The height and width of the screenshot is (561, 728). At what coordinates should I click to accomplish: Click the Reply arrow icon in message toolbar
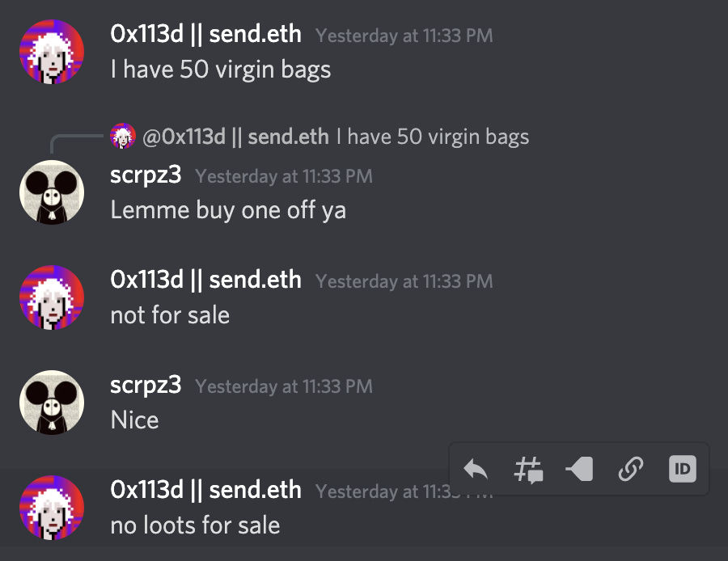click(x=476, y=469)
